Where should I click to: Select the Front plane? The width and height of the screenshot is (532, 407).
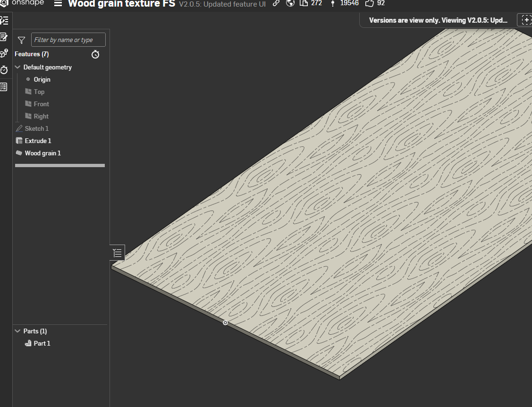[x=42, y=104]
